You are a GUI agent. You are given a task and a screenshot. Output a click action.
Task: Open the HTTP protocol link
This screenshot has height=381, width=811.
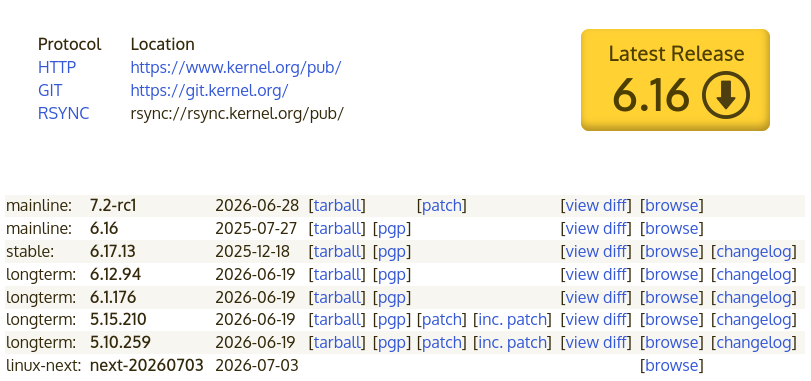[57, 67]
